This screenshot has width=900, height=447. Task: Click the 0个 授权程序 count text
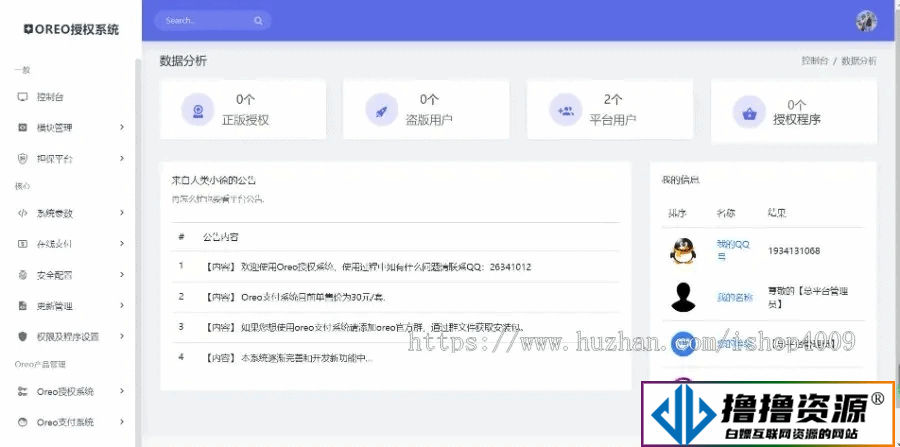pos(797,104)
